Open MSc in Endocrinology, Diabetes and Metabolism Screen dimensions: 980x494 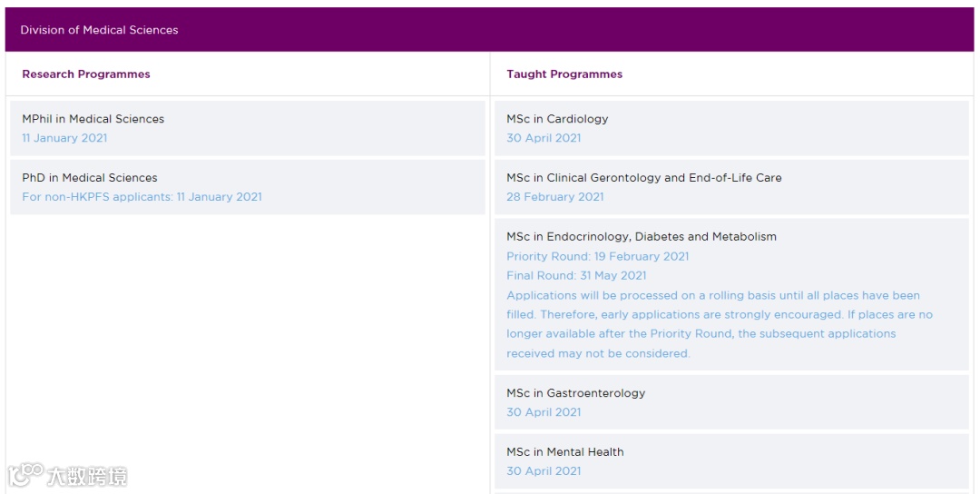tap(642, 237)
